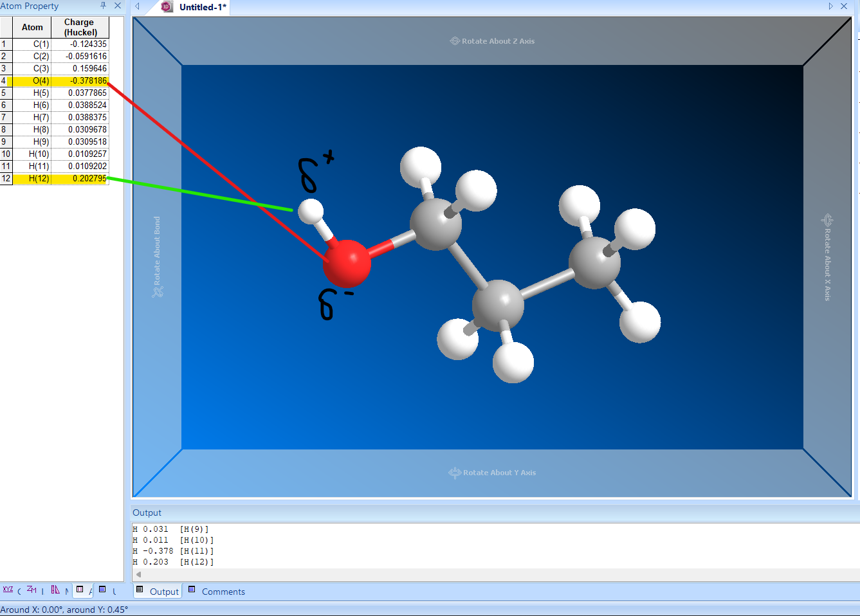Screen dimensions: 860x616
Task: Open the blue list tab beside Atom Property tab
Action: [x=102, y=589]
